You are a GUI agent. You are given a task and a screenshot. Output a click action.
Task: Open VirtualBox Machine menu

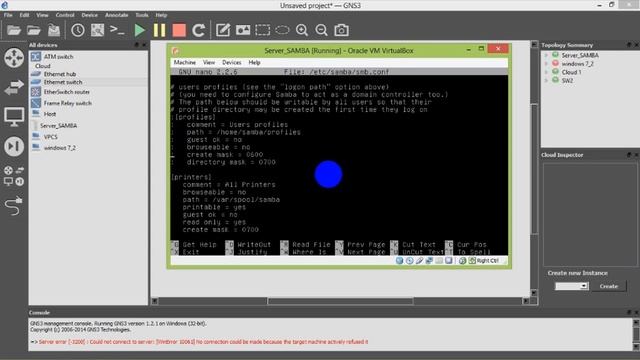click(184, 62)
